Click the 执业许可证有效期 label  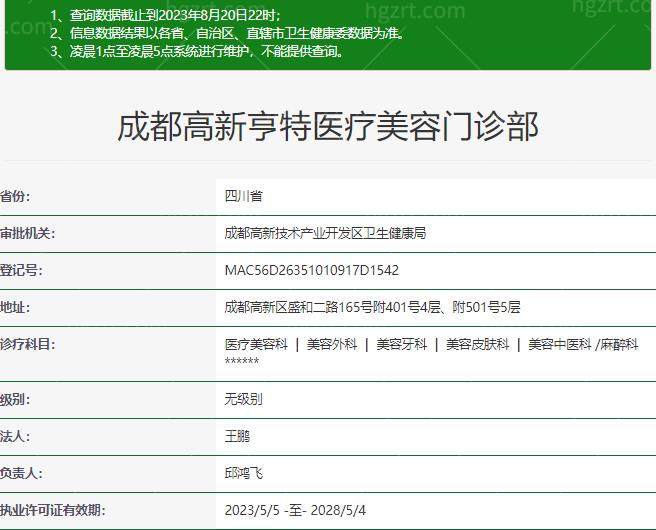coord(53,510)
